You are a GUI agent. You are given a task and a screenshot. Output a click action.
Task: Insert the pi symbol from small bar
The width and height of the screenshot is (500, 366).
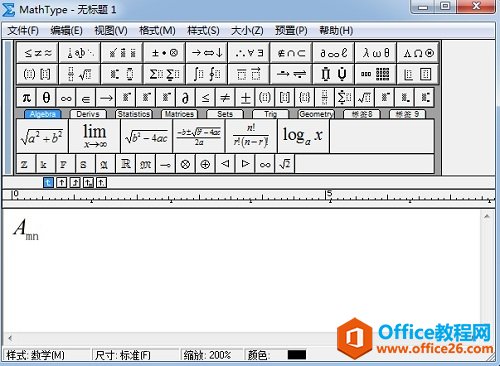tap(27, 98)
